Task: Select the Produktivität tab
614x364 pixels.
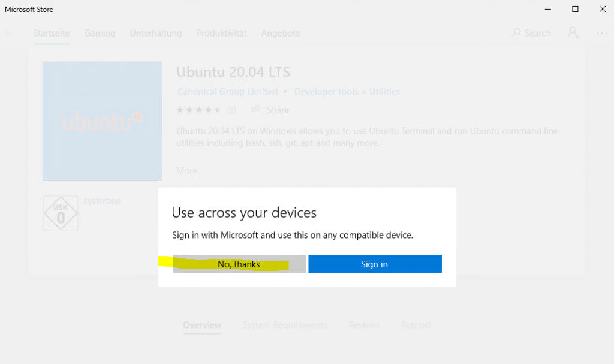Action: tap(222, 34)
